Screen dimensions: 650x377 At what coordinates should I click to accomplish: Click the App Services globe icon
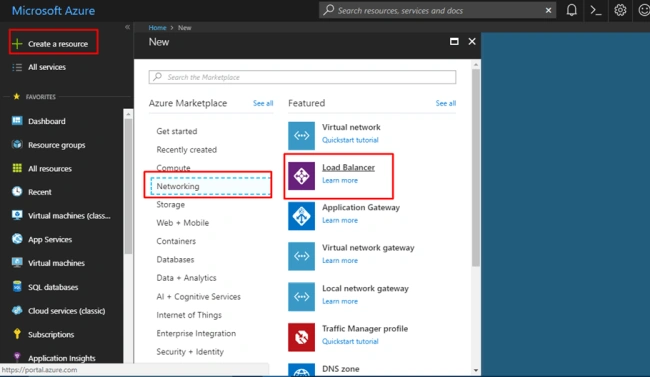tap(17, 239)
